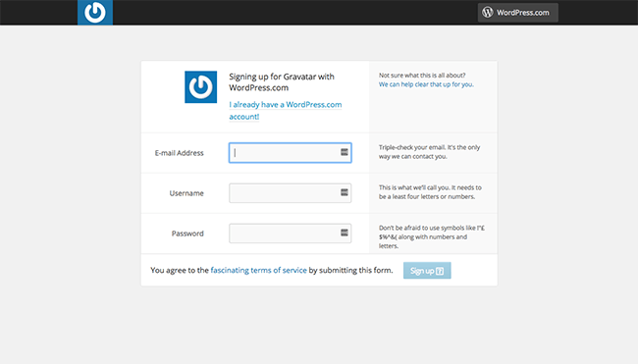
Task: Click the Gravatar logo in the top bar
Action: point(95,12)
